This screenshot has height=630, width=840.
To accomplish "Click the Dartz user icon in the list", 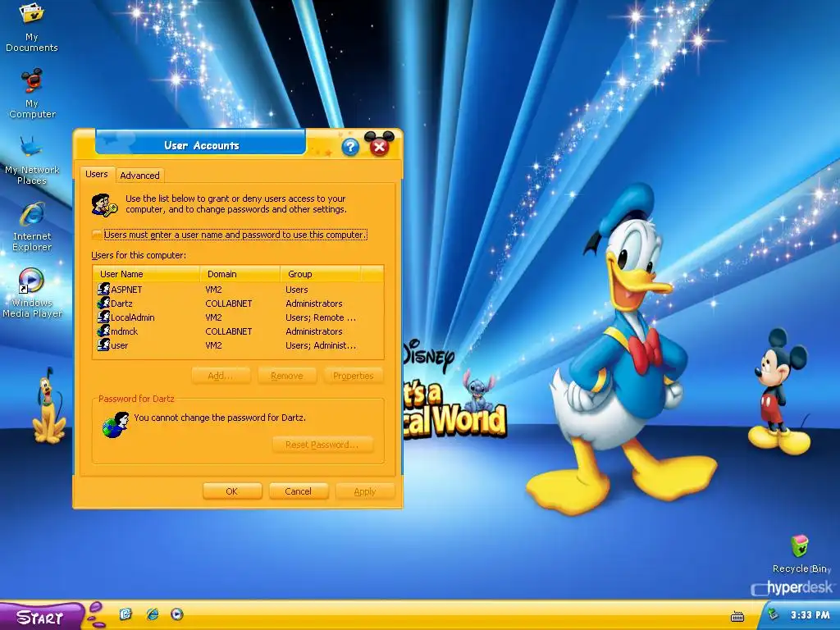I will pyautogui.click(x=103, y=304).
